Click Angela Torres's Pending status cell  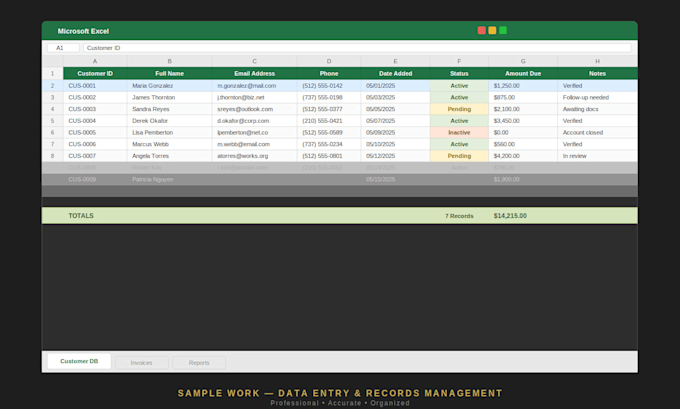coord(459,156)
